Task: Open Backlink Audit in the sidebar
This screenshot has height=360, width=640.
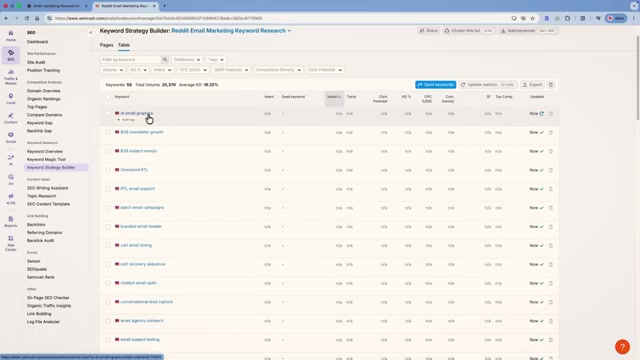Action: [40, 240]
